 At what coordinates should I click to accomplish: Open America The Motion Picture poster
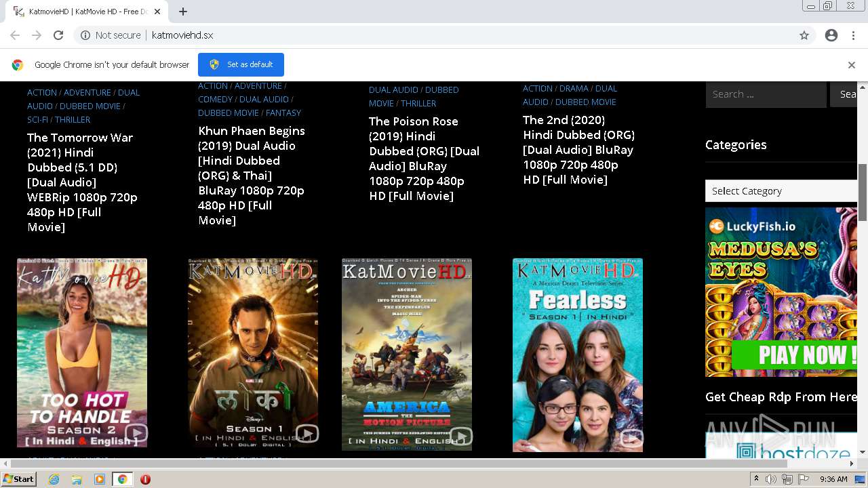point(407,354)
